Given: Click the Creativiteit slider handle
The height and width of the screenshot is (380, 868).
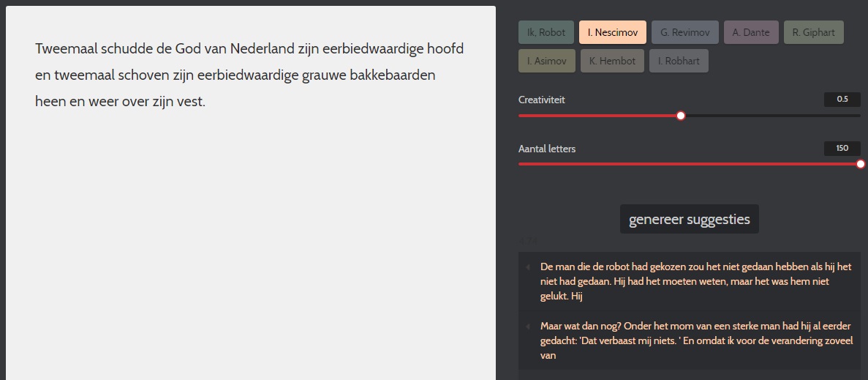Looking at the screenshot, I should click(681, 116).
